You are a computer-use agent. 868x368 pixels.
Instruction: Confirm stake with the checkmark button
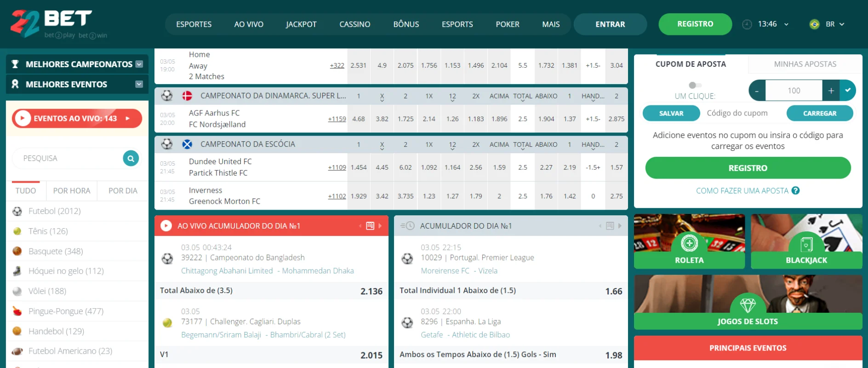click(848, 91)
